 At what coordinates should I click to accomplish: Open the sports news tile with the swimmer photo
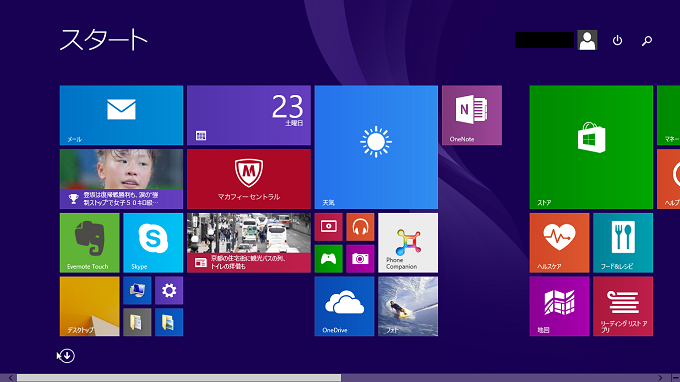click(x=121, y=179)
